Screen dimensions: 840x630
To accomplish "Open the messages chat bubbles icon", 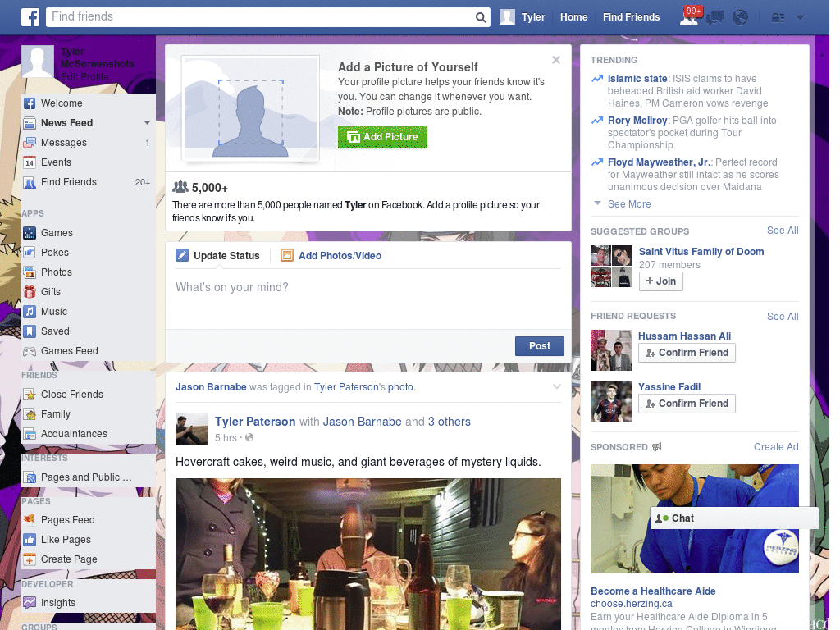I will pyautogui.click(x=714, y=18).
